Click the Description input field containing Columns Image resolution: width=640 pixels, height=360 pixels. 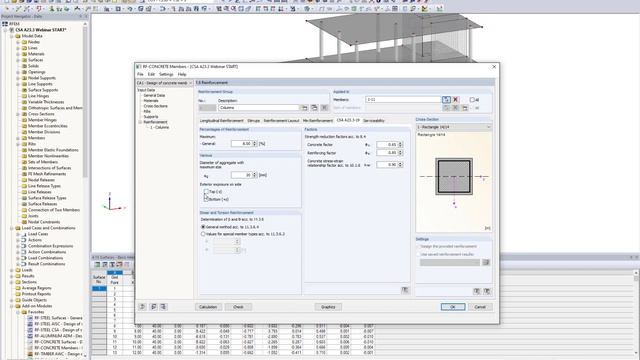(259, 108)
